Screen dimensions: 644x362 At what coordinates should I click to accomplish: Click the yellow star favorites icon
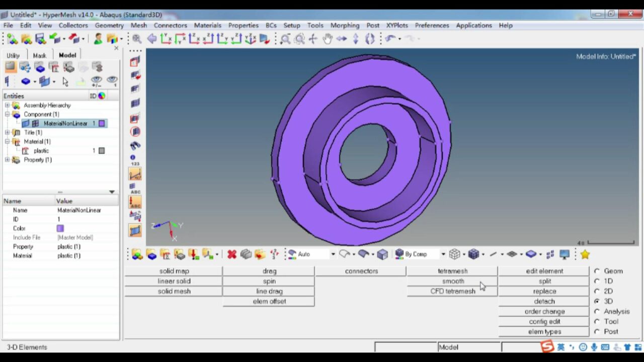click(x=585, y=254)
